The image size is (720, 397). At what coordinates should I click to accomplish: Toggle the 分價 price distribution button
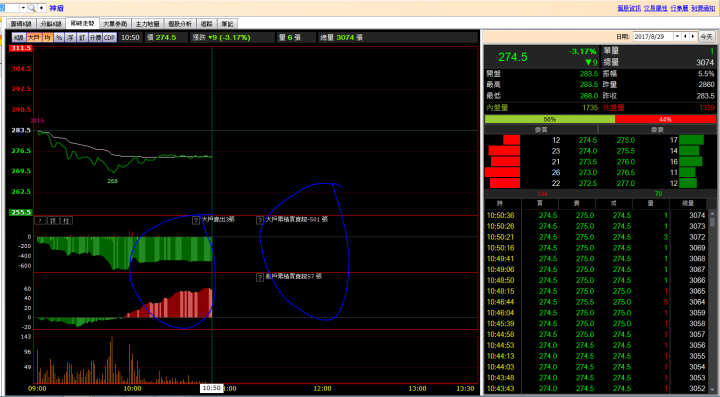tap(95, 38)
